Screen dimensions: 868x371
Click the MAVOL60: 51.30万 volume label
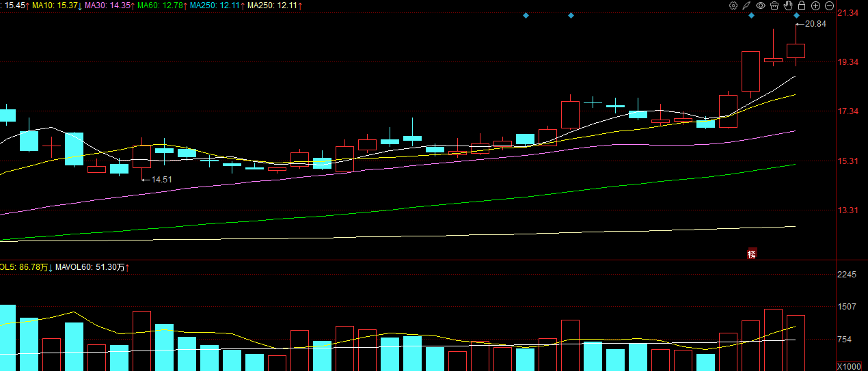(92, 267)
